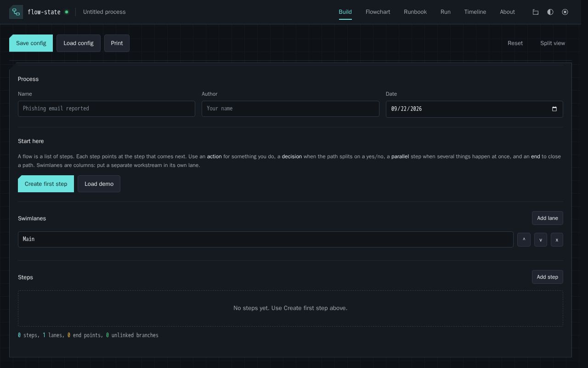Open the Runbook tab
This screenshot has width=588, height=368.
click(415, 12)
